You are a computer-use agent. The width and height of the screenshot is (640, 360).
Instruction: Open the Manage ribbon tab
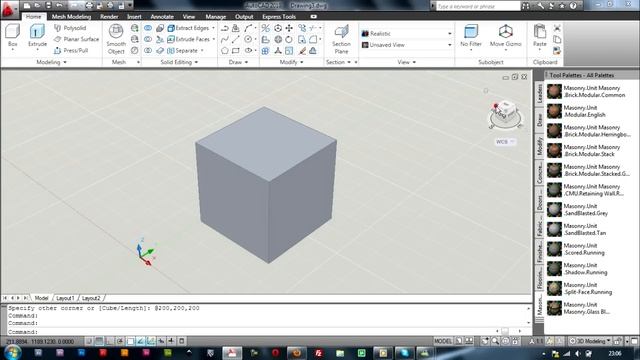216,17
